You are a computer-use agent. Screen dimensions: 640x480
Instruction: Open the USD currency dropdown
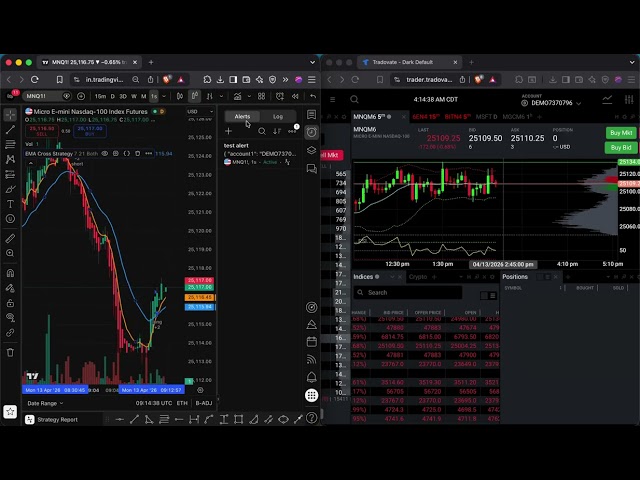pyautogui.click(x=200, y=111)
